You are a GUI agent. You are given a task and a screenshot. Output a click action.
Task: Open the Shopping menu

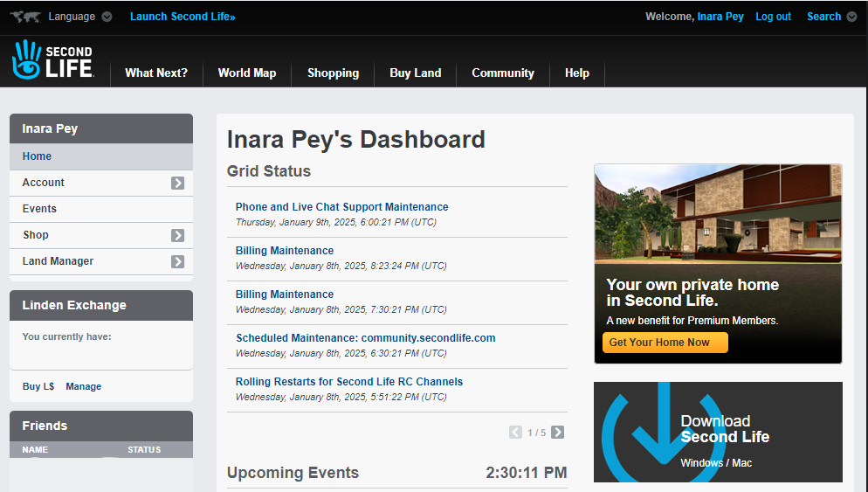coord(333,73)
